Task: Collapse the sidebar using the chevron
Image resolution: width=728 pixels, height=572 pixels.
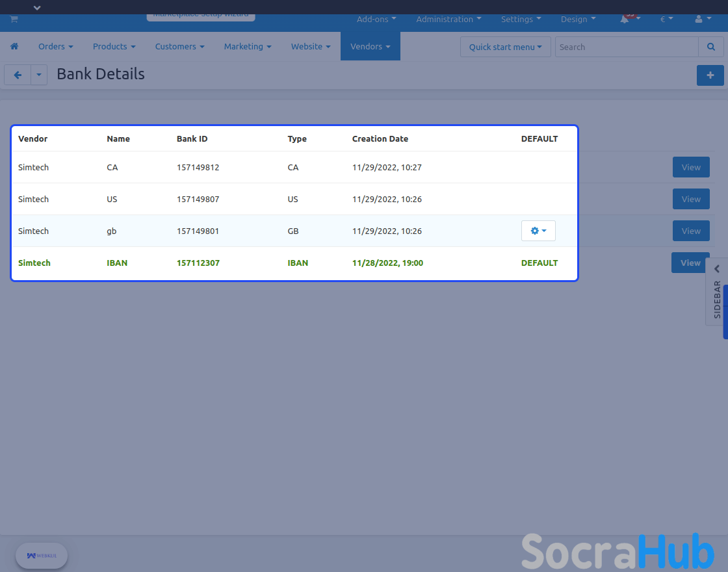Action: coord(717,269)
